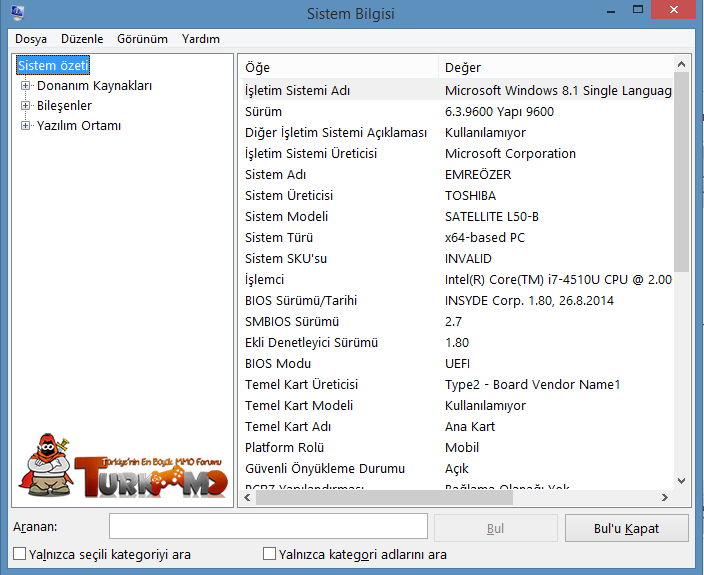Close the Sistem Bilgisi window

coord(673,9)
